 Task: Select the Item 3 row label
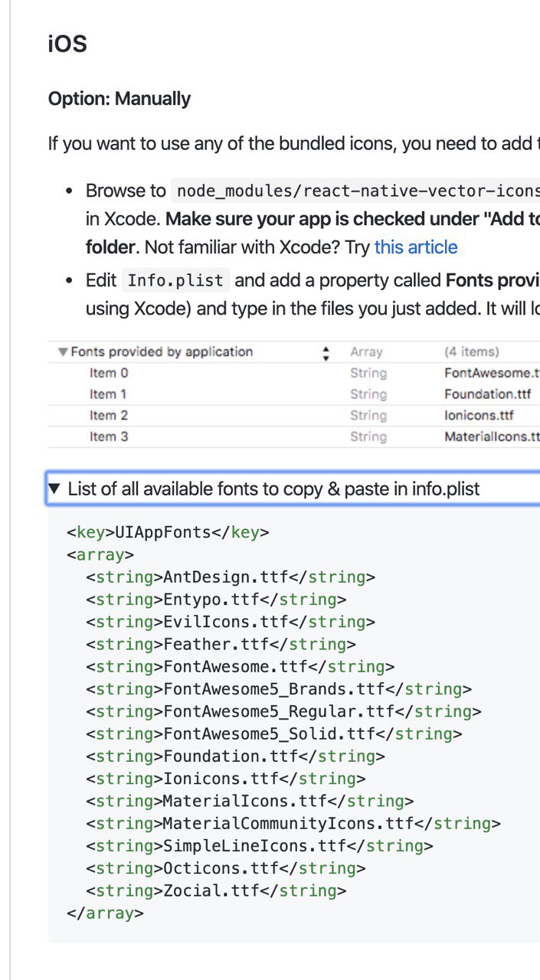109,437
